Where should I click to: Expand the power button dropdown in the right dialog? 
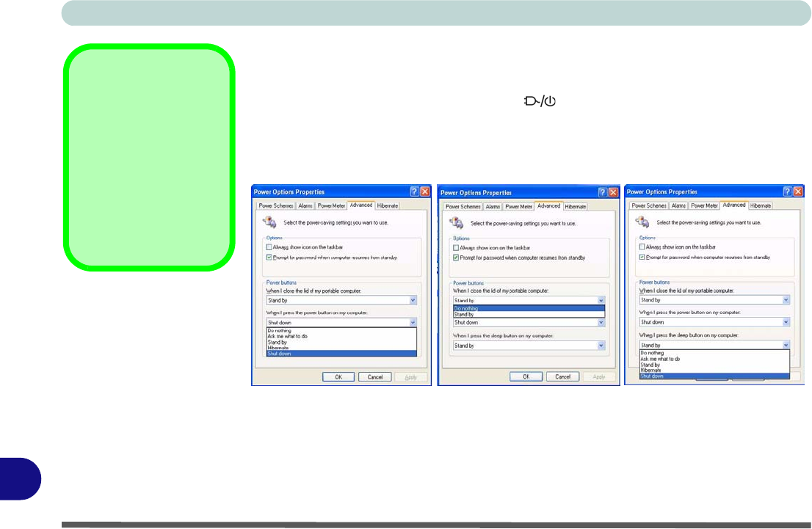click(786, 322)
